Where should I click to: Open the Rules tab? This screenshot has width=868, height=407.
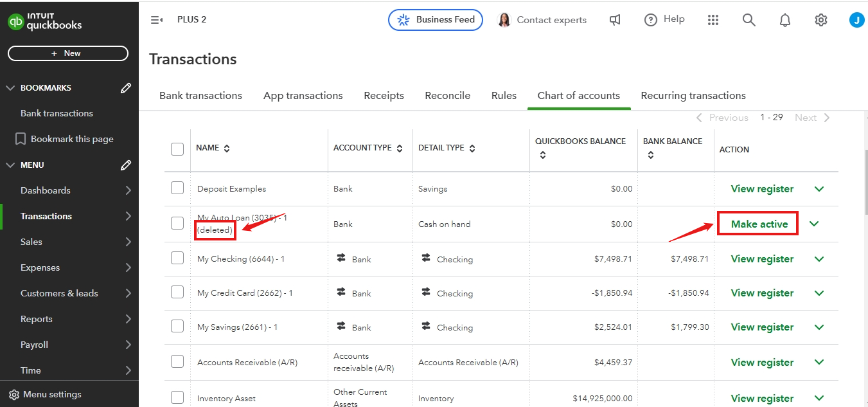504,96
